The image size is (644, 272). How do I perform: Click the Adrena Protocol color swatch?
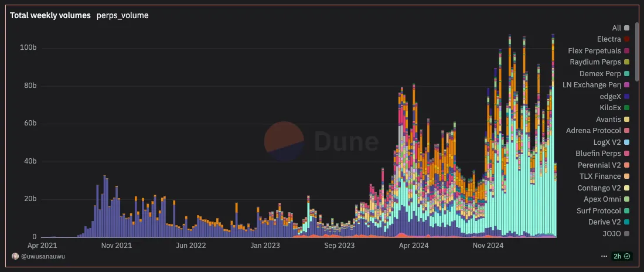tap(627, 131)
